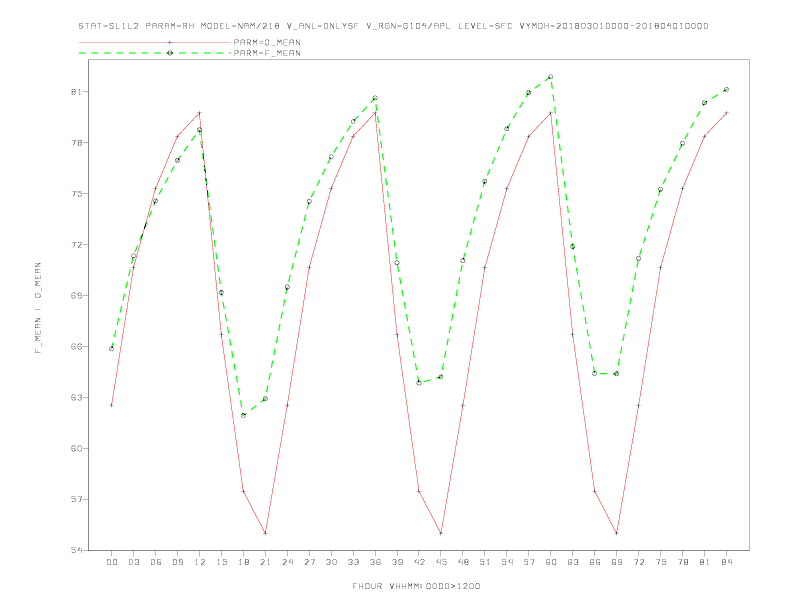Click the circle marker in the F_MEAN legend

pyautogui.click(x=170, y=53)
